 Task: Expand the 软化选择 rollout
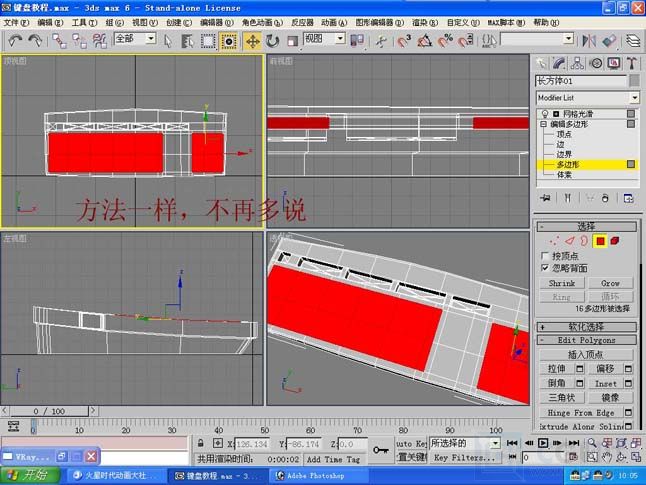(586, 327)
